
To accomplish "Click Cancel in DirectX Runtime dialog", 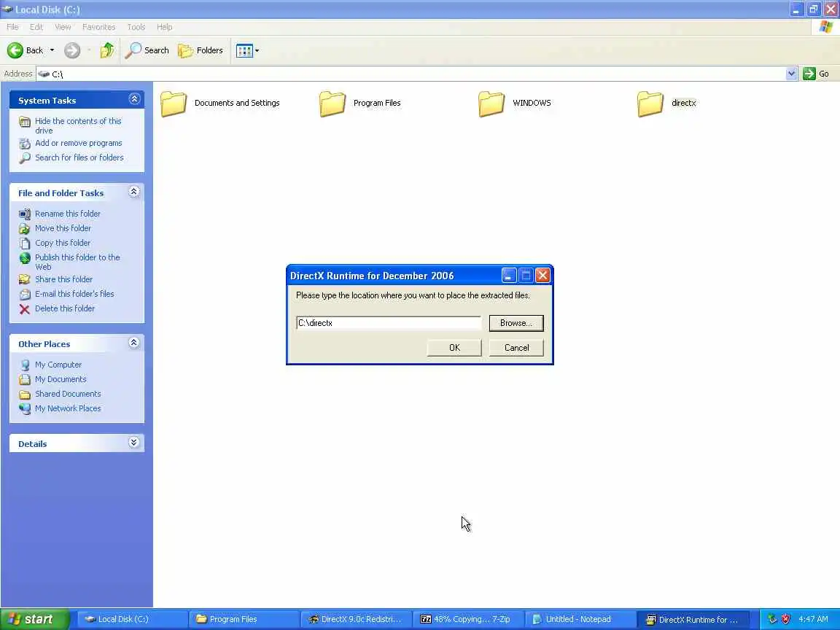I will pos(516,348).
